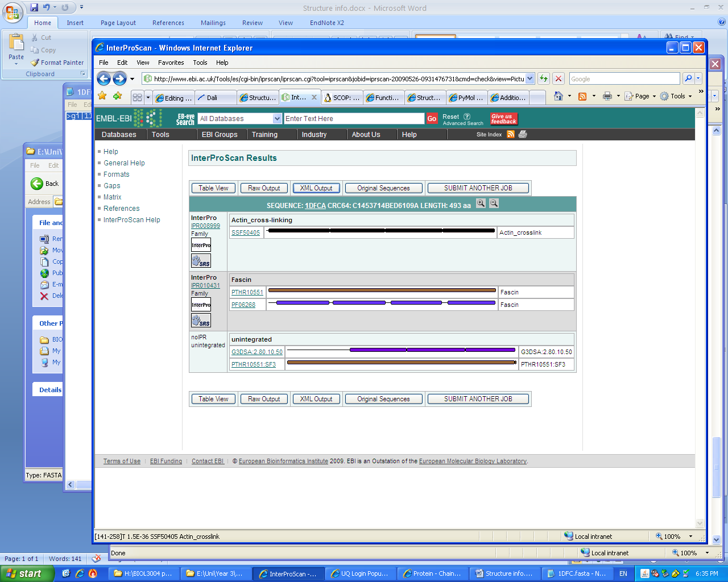The width and height of the screenshot is (728, 582).
Task: Open the tab list dropdown arrow
Action: pos(148,97)
